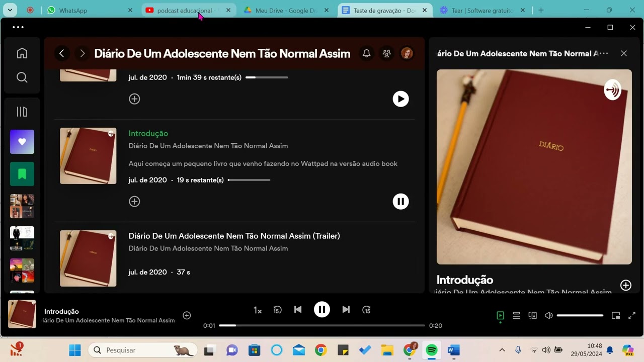Change playback speed 1x

[258, 310]
